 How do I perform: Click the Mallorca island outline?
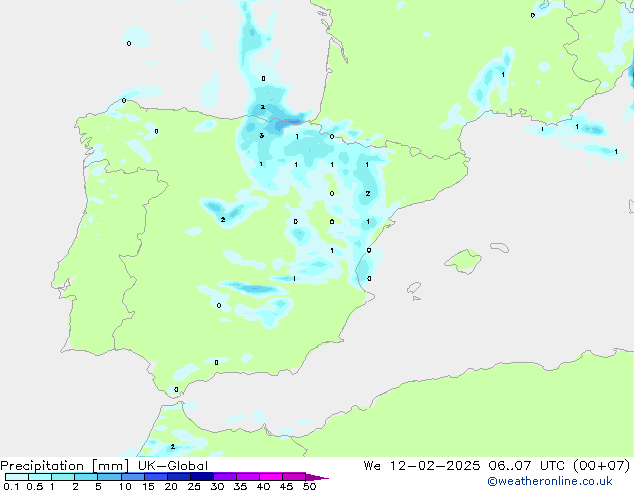[463, 261]
